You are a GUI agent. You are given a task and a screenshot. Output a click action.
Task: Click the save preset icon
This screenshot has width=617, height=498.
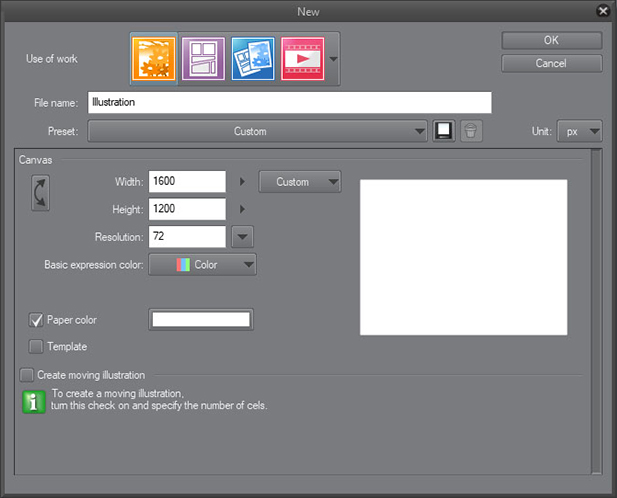(x=445, y=131)
